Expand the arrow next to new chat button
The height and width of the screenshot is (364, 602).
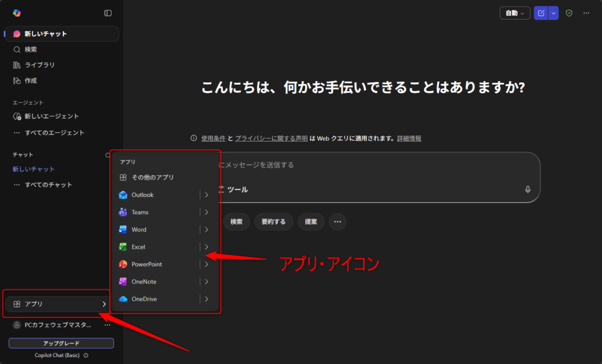tap(553, 13)
